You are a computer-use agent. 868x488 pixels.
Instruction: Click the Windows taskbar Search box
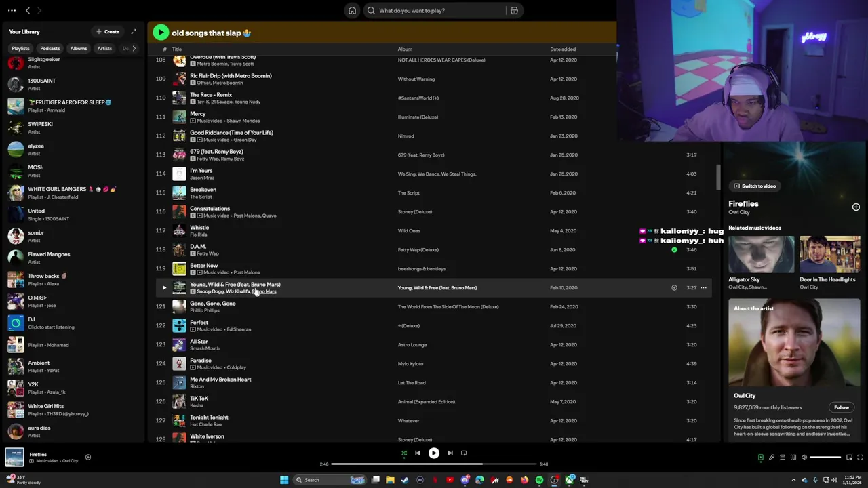330,480
